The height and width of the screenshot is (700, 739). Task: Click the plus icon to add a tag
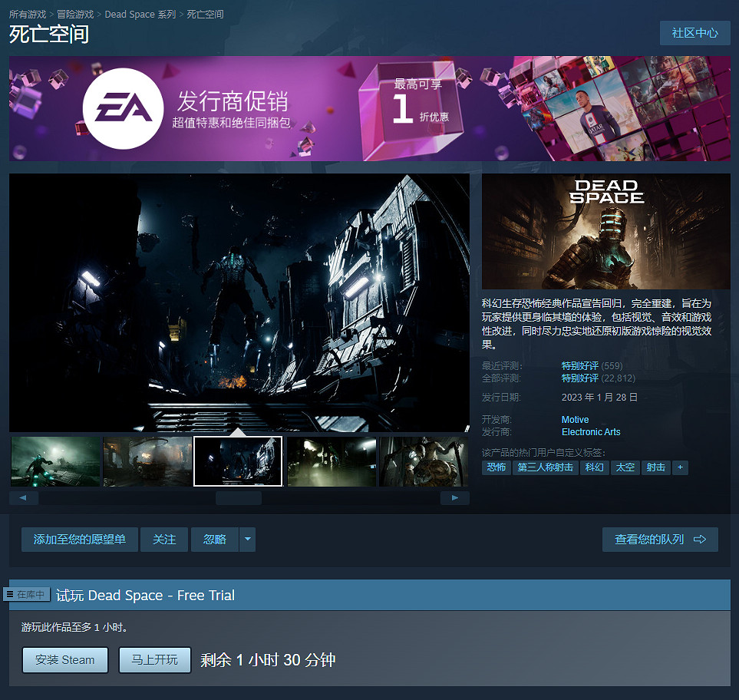coord(680,467)
